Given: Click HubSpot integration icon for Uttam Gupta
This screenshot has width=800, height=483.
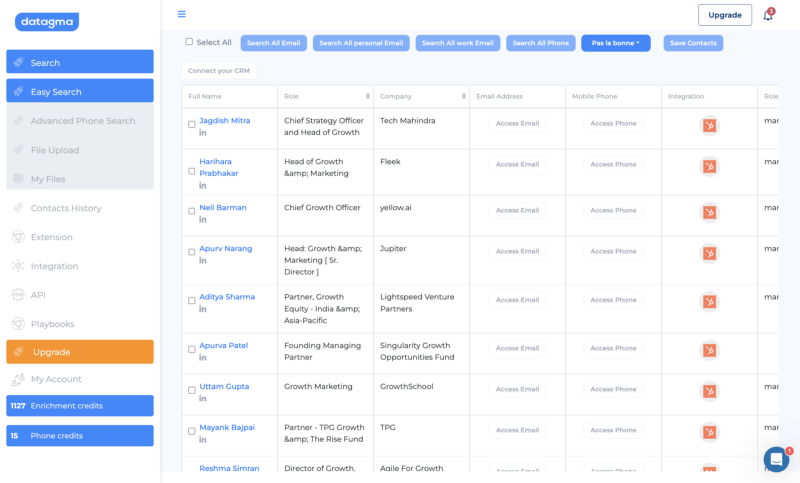Looking at the screenshot, I should coord(709,391).
